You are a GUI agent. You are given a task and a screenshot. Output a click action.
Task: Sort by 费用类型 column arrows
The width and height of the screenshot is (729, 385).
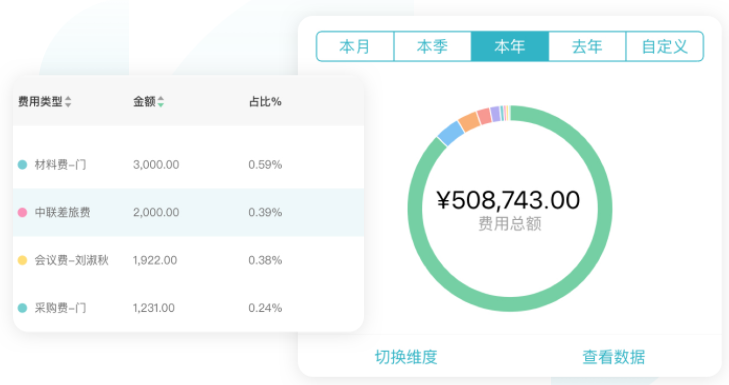pos(68,101)
